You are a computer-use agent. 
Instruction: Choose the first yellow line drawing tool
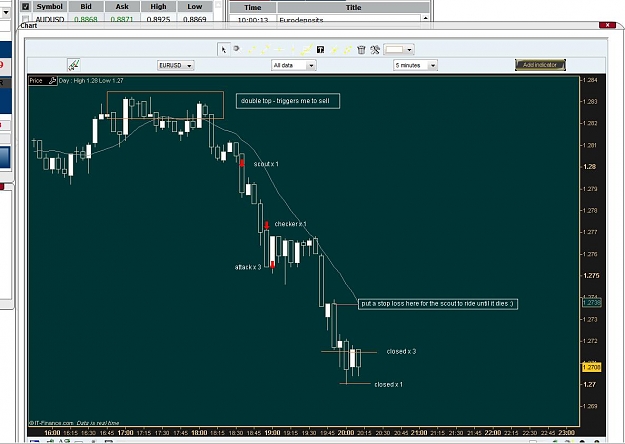252,49
